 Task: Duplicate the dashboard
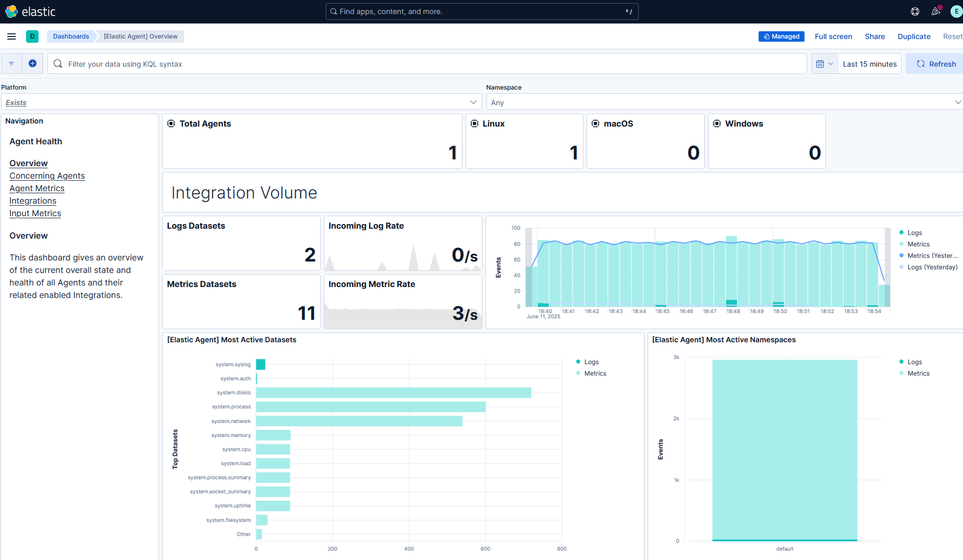[x=913, y=36]
